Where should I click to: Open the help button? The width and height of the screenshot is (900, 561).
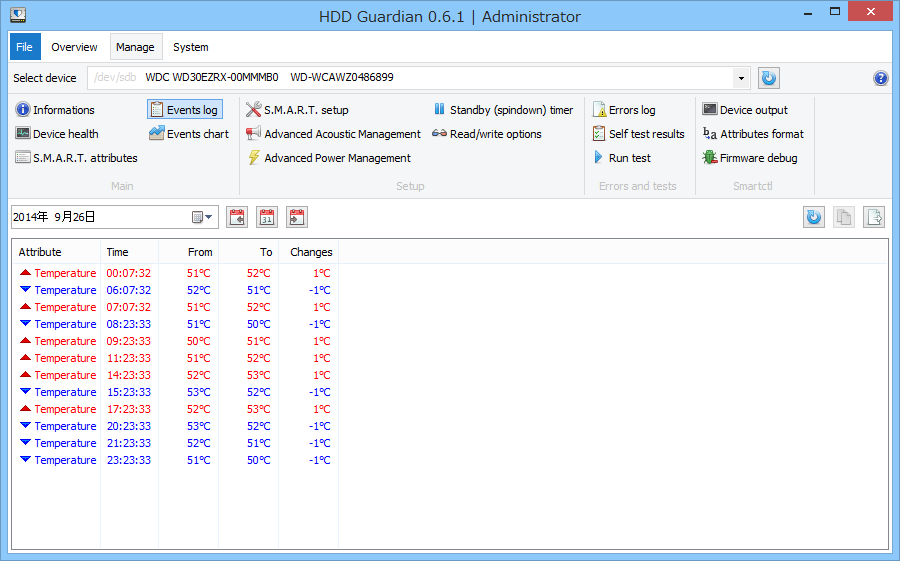tap(880, 78)
